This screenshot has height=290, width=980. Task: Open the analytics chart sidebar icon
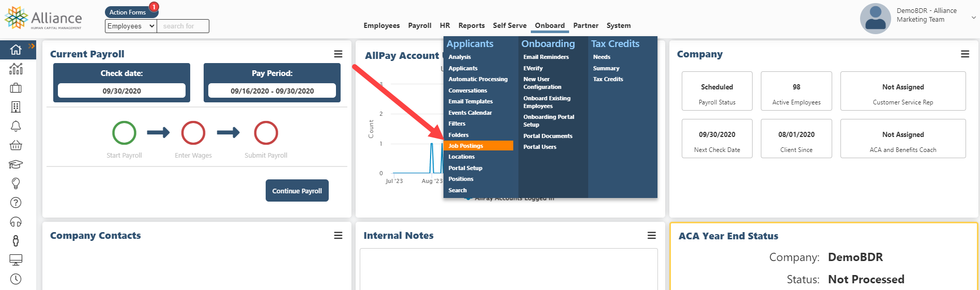point(16,69)
